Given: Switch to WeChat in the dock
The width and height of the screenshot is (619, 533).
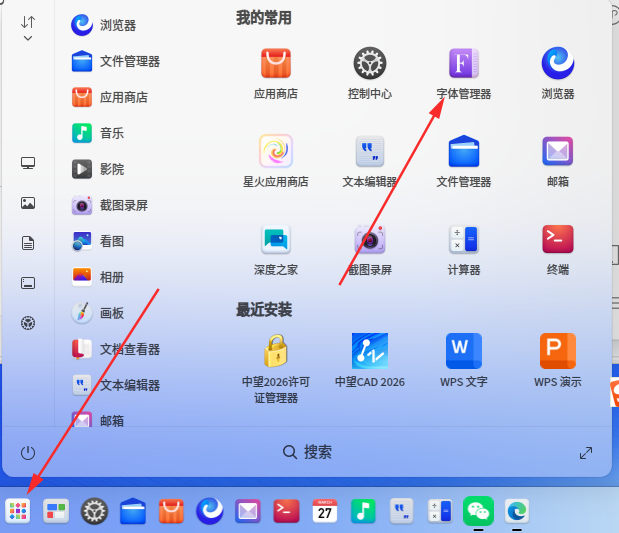Looking at the screenshot, I should pyautogui.click(x=478, y=511).
